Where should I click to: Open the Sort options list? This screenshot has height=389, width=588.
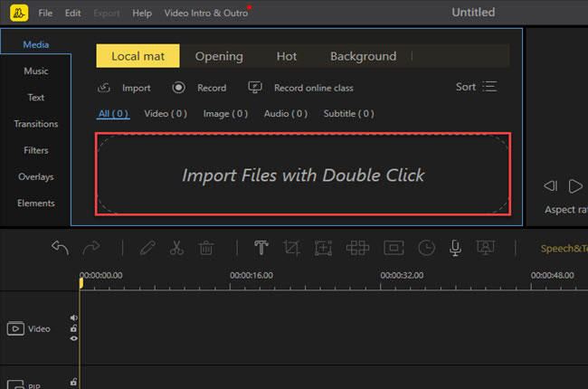(477, 87)
